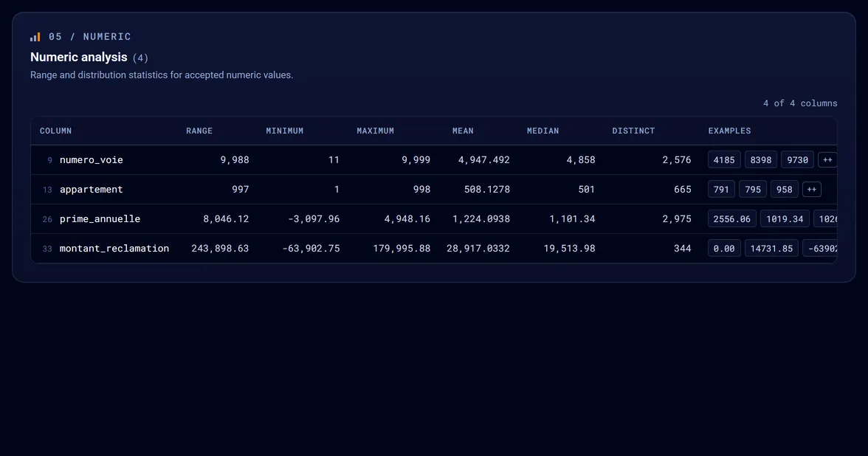This screenshot has height=456, width=868.
Task: Sort by the MEDIAN header
Action: point(542,131)
